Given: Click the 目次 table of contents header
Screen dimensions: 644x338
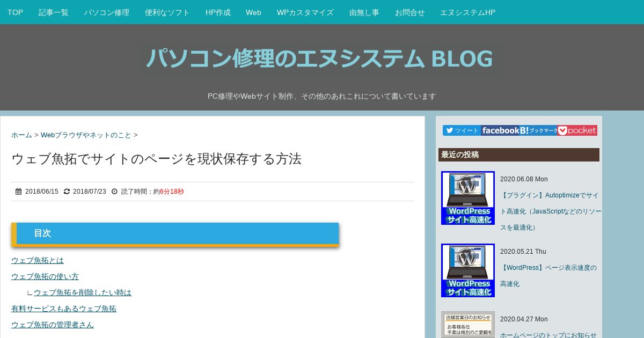Looking at the screenshot, I should pyautogui.click(x=175, y=233).
